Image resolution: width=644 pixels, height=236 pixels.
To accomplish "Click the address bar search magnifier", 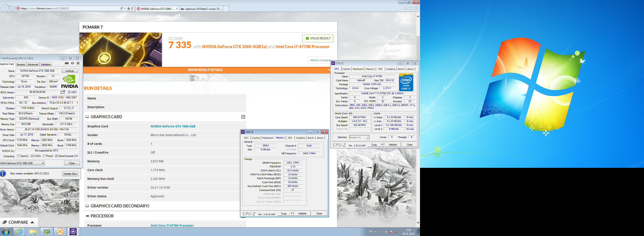I will coord(121,9).
